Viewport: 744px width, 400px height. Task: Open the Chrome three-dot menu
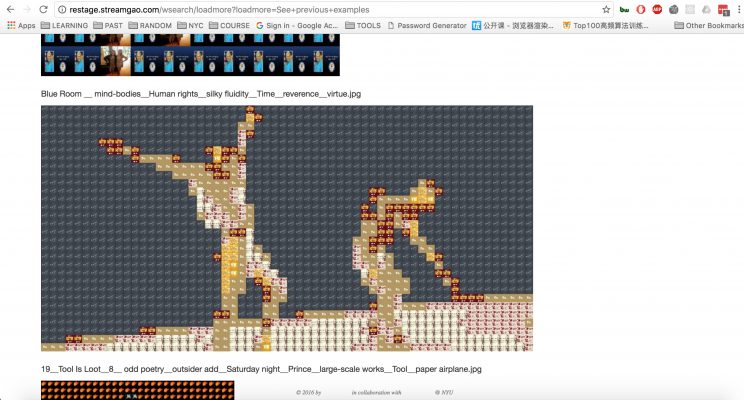tap(739, 9)
